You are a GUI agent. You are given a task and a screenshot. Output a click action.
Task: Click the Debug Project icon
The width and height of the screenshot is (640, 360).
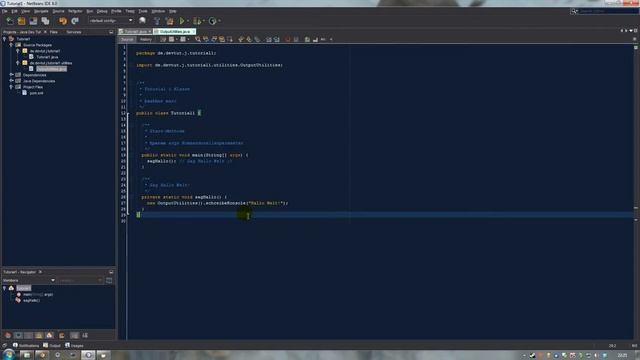(x=197, y=21)
